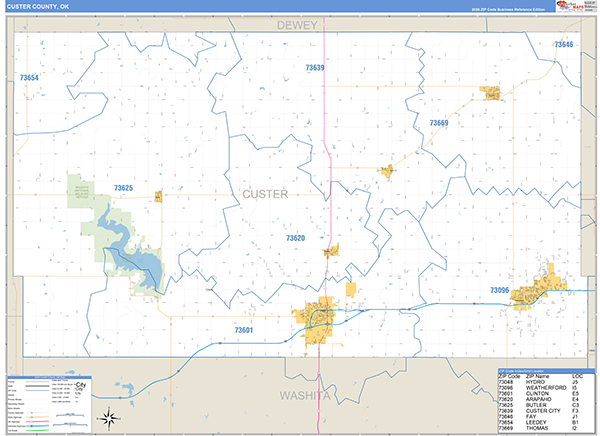Click the Arapaho town area near 73620
The height and width of the screenshot is (436, 600).
pyautogui.click(x=331, y=251)
